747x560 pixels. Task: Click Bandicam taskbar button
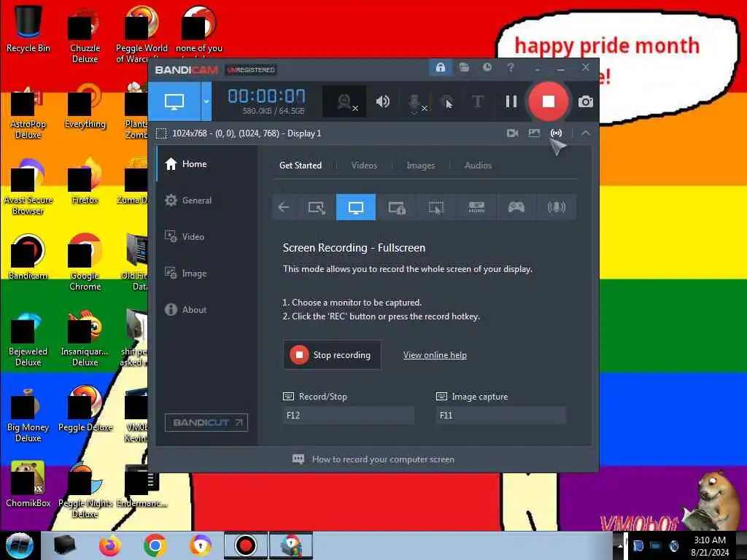pyautogui.click(x=246, y=545)
